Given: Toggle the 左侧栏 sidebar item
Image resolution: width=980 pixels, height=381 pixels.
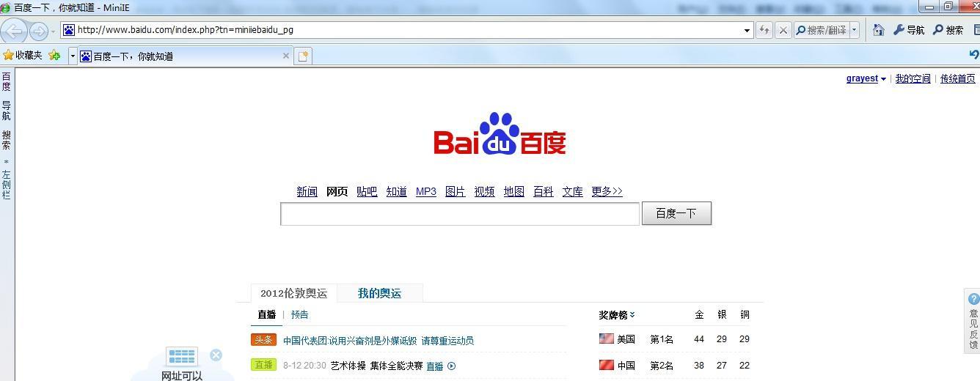Looking at the screenshot, I should click(x=6, y=185).
